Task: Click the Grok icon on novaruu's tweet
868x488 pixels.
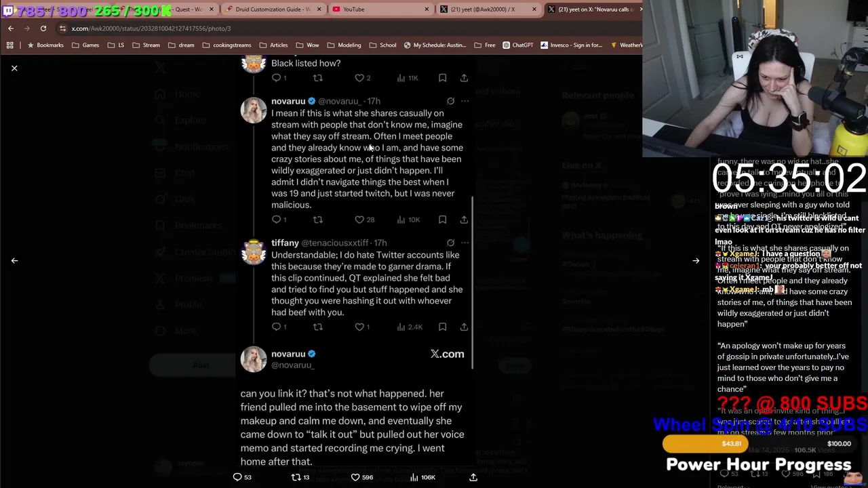Action: [450, 101]
